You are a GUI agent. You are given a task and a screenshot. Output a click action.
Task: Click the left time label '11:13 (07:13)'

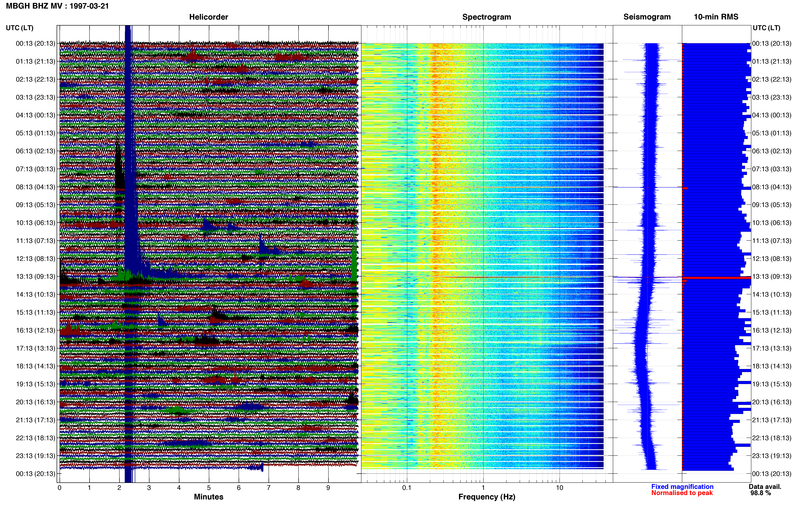tap(36, 240)
